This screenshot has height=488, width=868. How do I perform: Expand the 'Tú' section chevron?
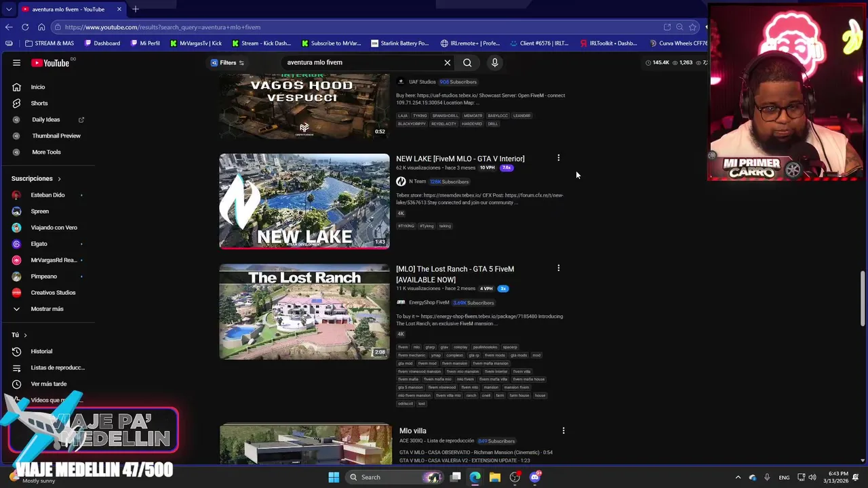tap(25, 335)
